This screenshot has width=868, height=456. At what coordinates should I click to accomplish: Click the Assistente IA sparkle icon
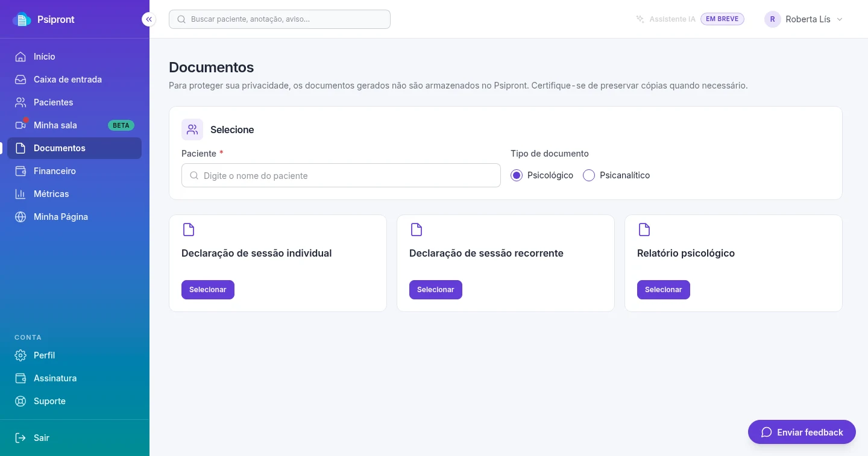click(x=640, y=19)
